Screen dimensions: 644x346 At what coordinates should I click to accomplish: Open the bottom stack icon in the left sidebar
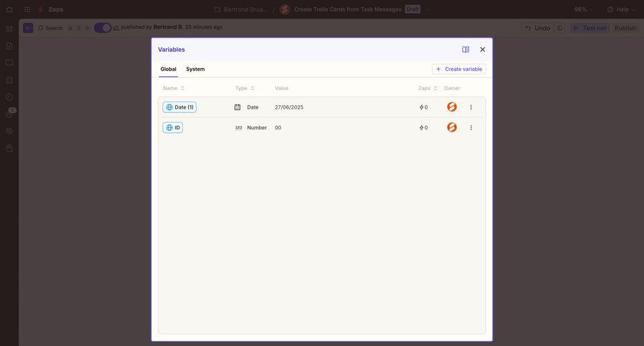coord(9,148)
